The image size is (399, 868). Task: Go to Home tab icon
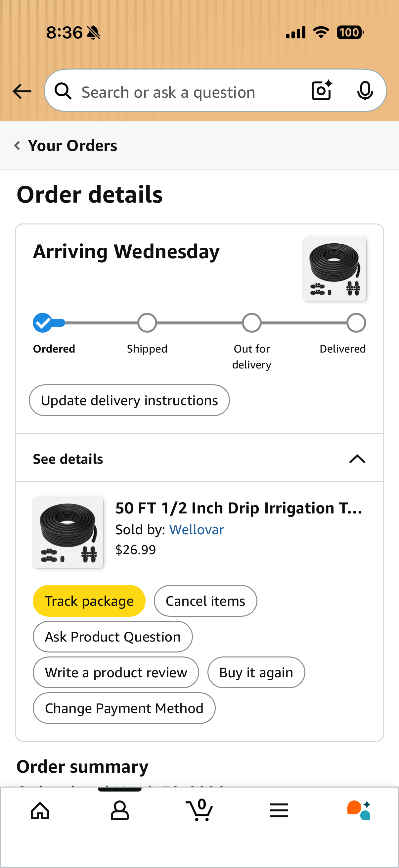[x=40, y=810]
